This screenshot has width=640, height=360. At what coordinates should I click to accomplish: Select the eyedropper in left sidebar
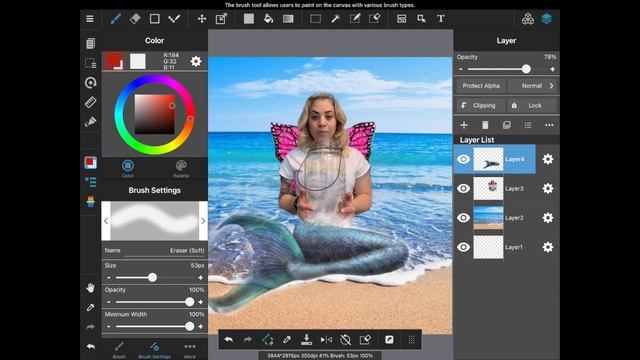point(91,307)
